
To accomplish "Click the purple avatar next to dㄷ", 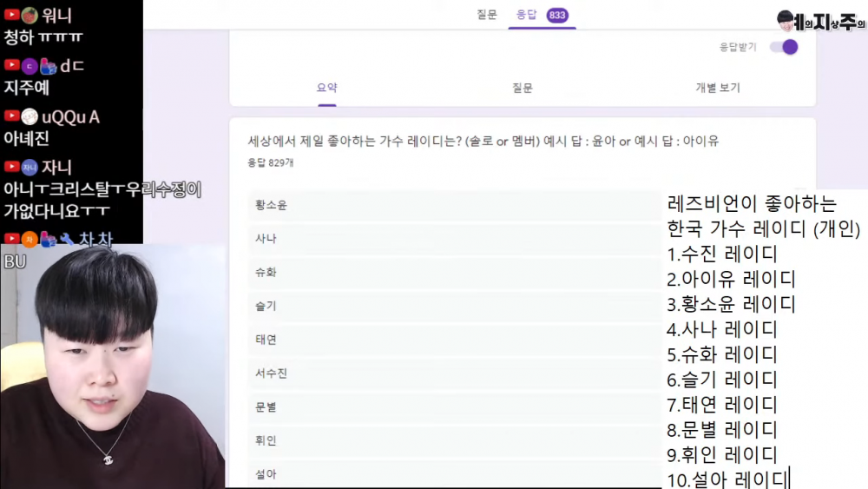I will click(x=30, y=67).
